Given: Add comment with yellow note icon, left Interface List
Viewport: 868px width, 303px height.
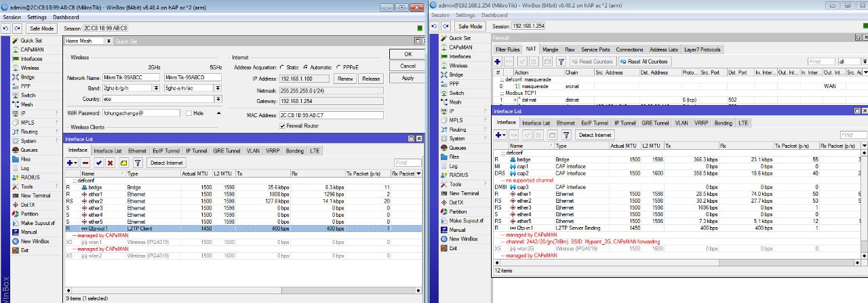Looking at the screenshot, I should tap(123, 163).
